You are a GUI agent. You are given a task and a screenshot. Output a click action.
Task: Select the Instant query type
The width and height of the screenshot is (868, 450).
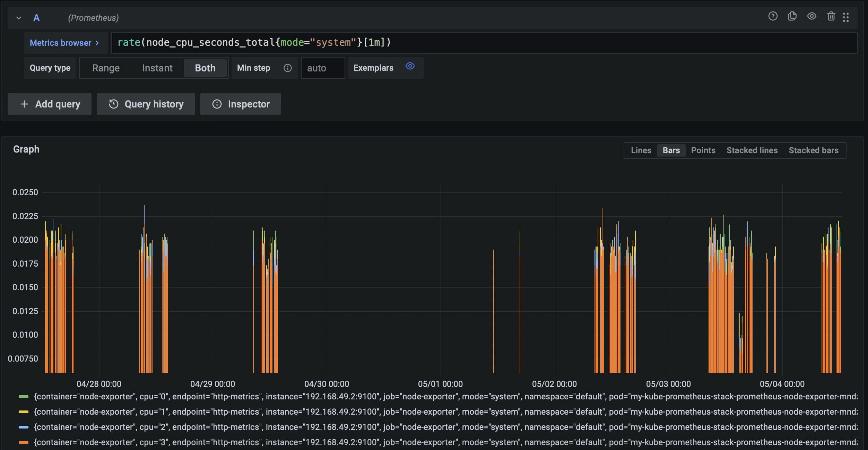pos(157,68)
